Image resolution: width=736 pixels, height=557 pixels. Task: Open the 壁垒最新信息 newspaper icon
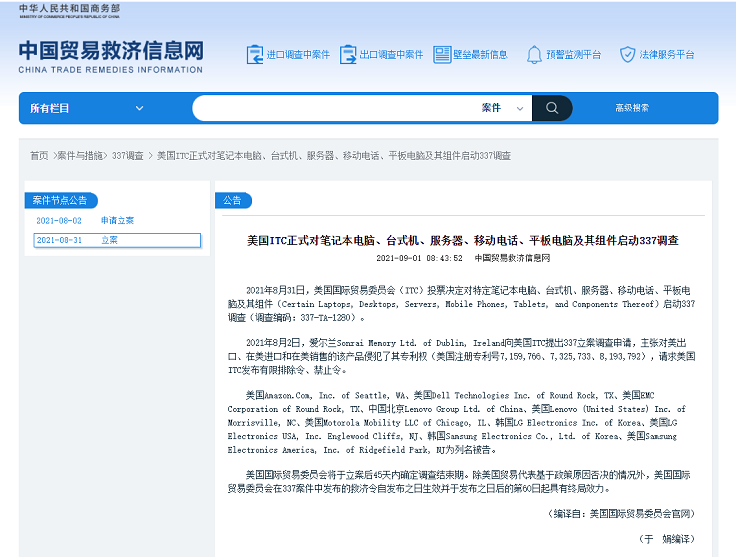coord(442,54)
